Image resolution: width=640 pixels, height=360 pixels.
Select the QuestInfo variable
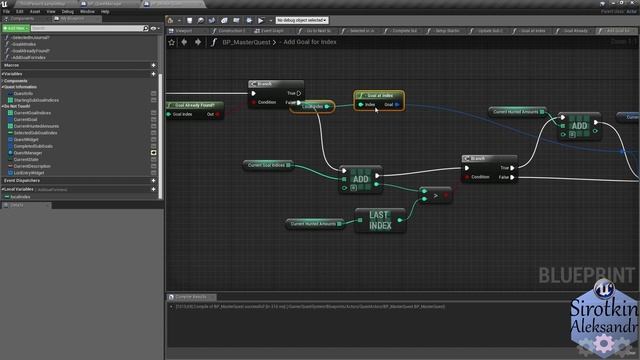tap(23, 93)
